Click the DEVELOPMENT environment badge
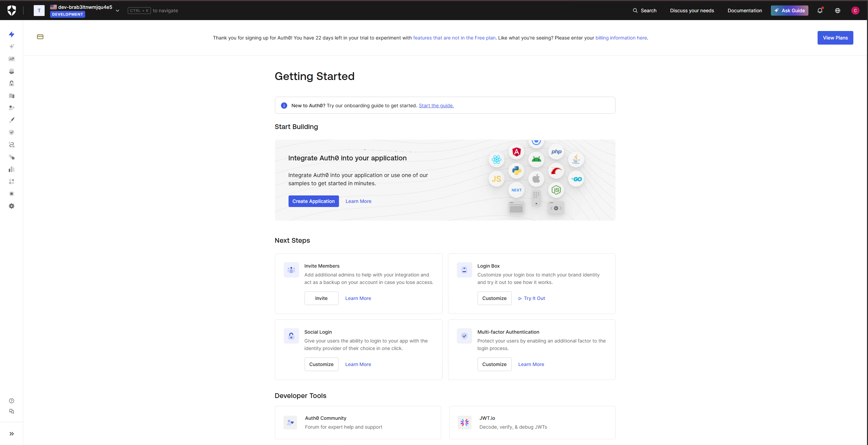 tap(67, 14)
